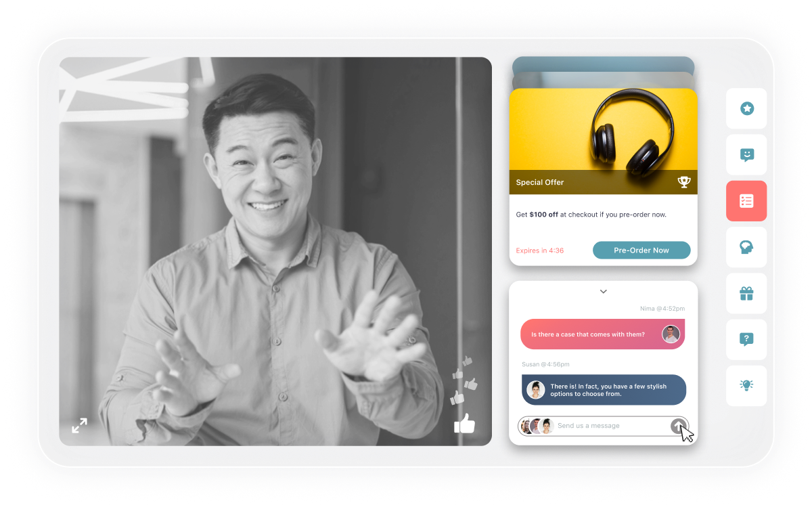Open the question mark help panel
The image size is (812, 505).
point(746,339)
